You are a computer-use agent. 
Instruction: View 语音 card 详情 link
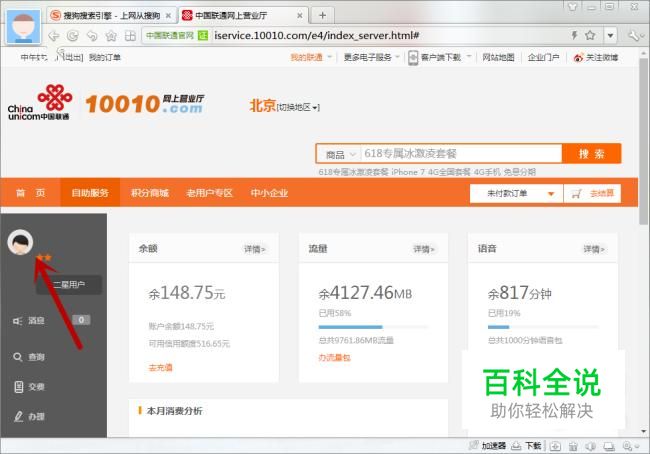click(x=594, y=249)
